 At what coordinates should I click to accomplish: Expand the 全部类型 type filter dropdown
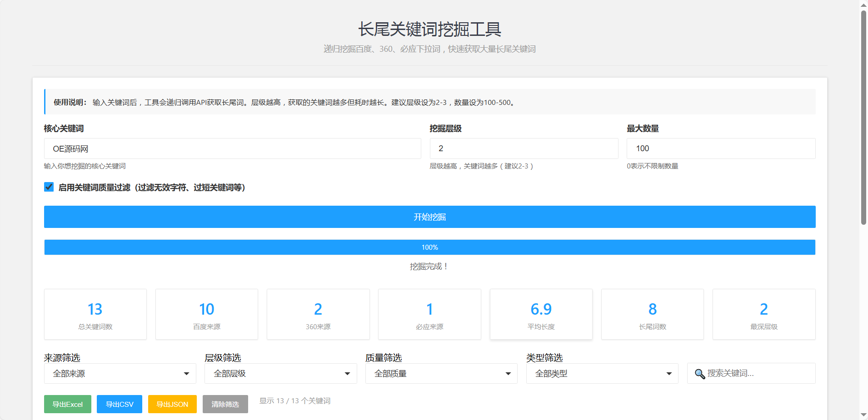(602, 374)
